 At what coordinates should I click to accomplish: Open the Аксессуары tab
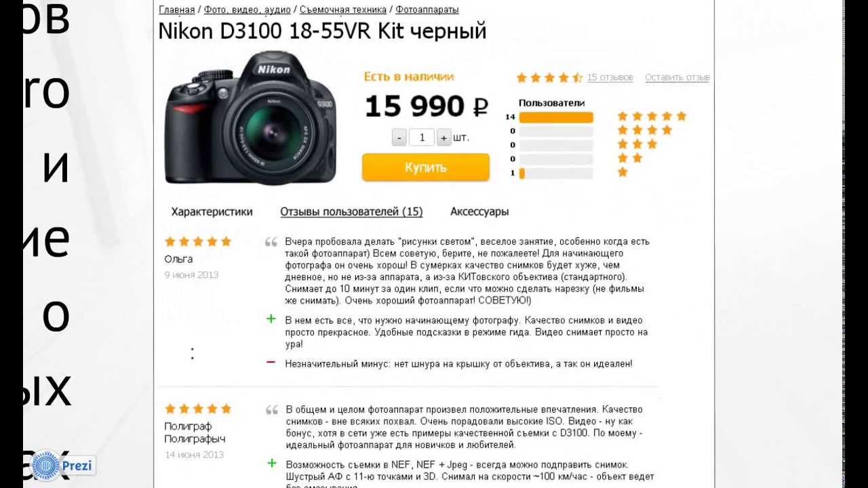click(x=479, y=211)
